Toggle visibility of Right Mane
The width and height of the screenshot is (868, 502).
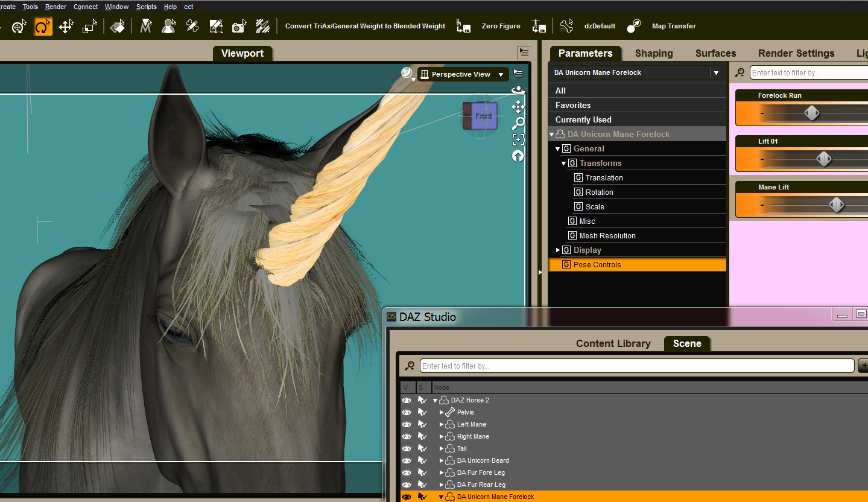point(407,436)
